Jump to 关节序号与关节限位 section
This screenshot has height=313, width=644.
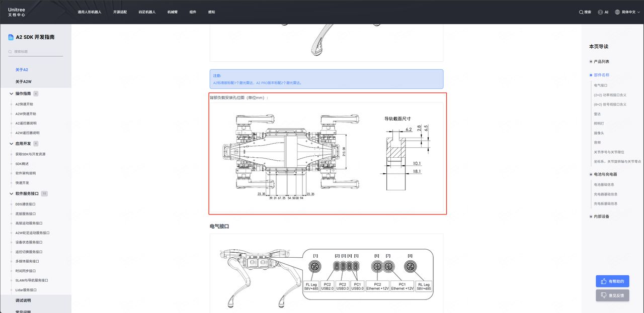tap(609, 152)
